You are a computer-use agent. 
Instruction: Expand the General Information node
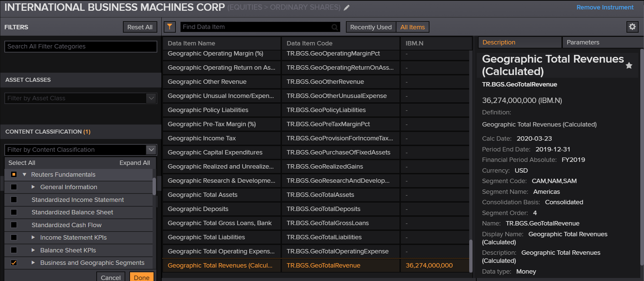click(x=33, y=187)
